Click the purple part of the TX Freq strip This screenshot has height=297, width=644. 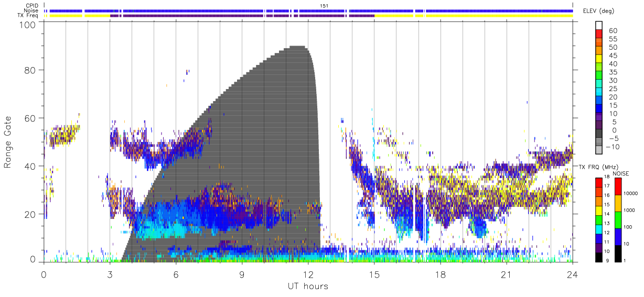pyautogui.click(x=241, y=16)
